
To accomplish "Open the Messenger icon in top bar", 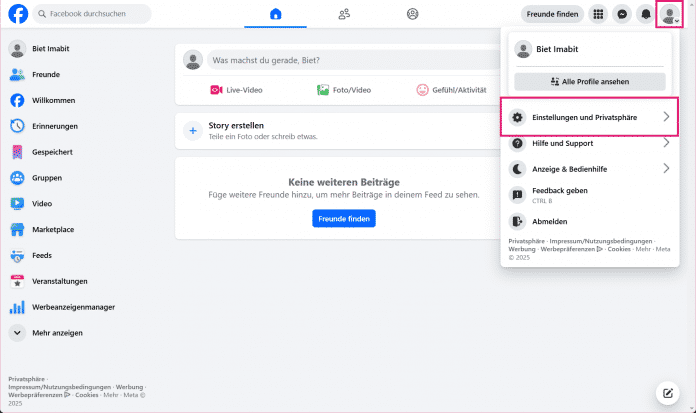I will 622,15.
